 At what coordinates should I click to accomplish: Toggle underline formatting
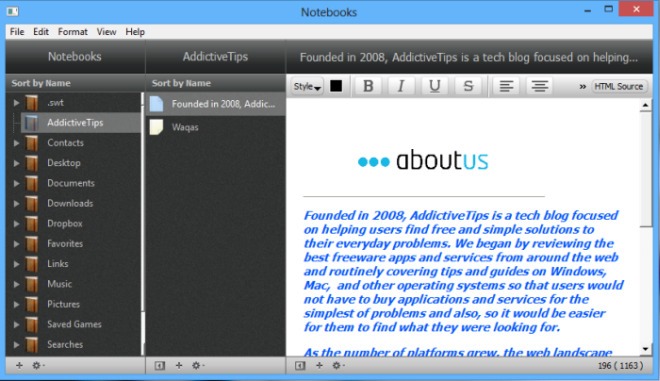coord(434,86)
